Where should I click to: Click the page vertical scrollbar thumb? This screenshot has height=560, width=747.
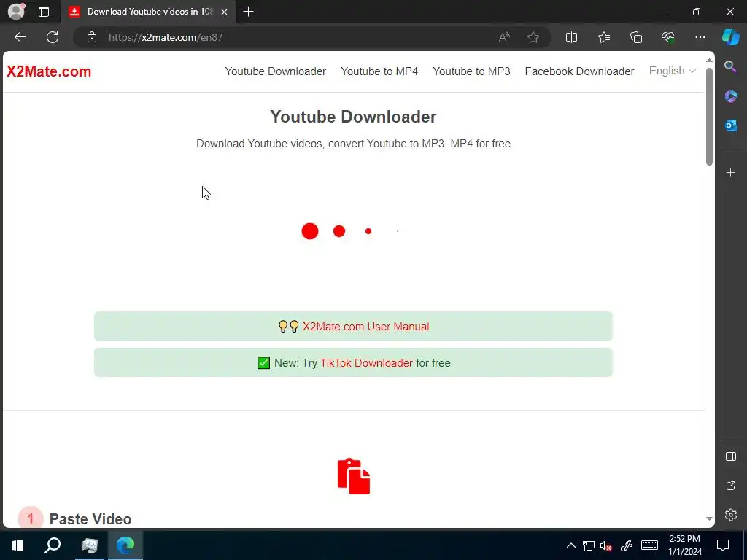(709, 116)
